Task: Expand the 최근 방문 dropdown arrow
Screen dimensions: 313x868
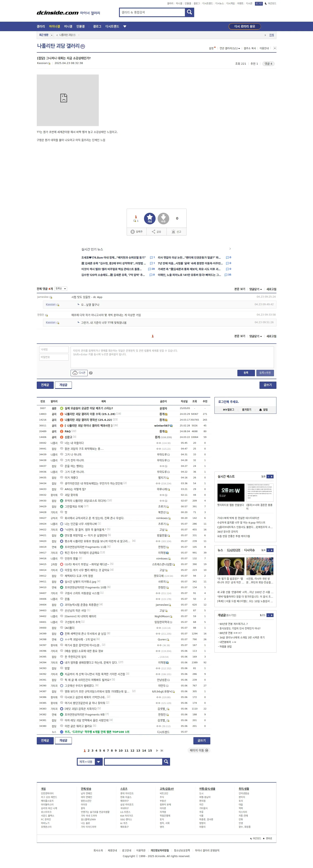Action: (x=52, y=35)
